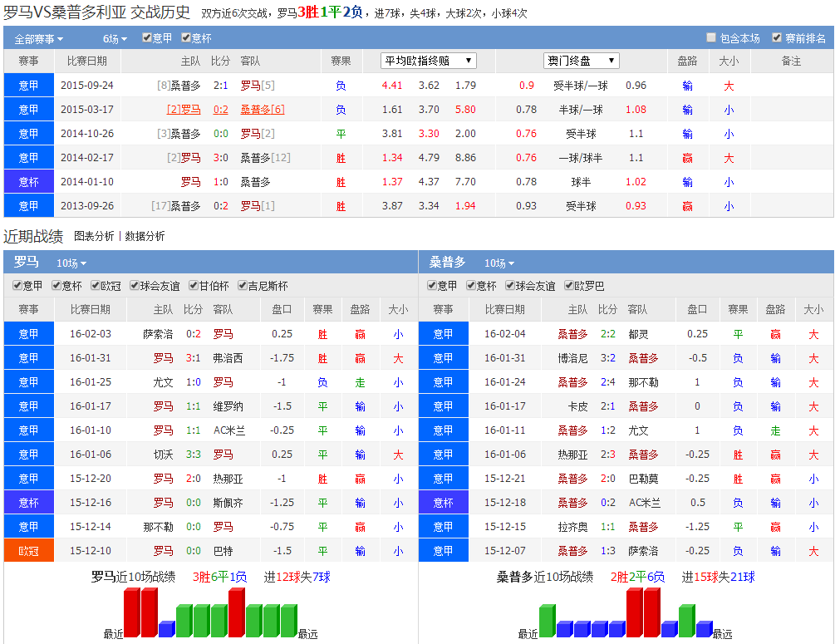
Task: Click the orange 欧冠 tag dated 15-12-10
Action: pos(29,550)
